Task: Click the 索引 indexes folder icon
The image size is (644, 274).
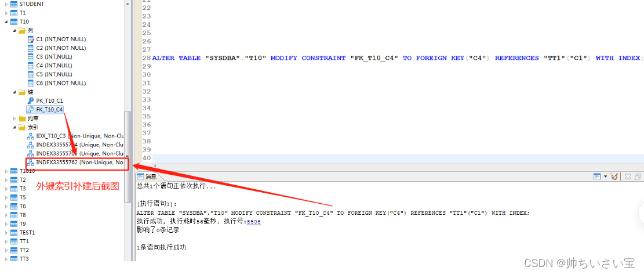Action: point(22,127)
